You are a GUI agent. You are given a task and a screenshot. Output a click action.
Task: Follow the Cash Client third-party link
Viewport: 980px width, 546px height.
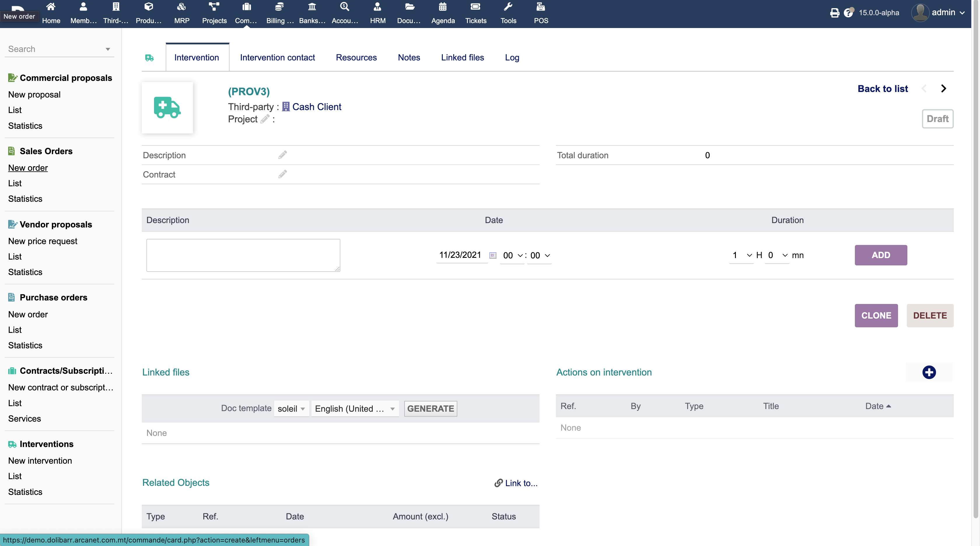(x=316, y=107)
